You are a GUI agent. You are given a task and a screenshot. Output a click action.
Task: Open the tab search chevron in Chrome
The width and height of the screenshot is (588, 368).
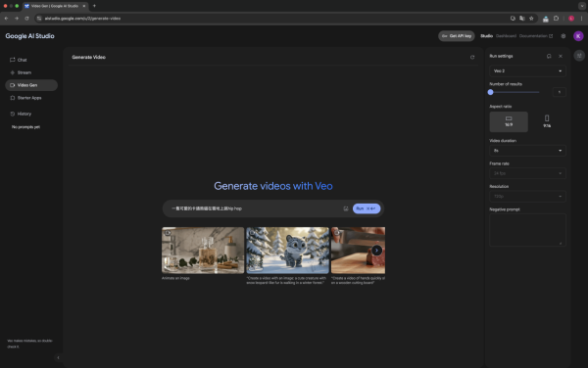point(581,6)
